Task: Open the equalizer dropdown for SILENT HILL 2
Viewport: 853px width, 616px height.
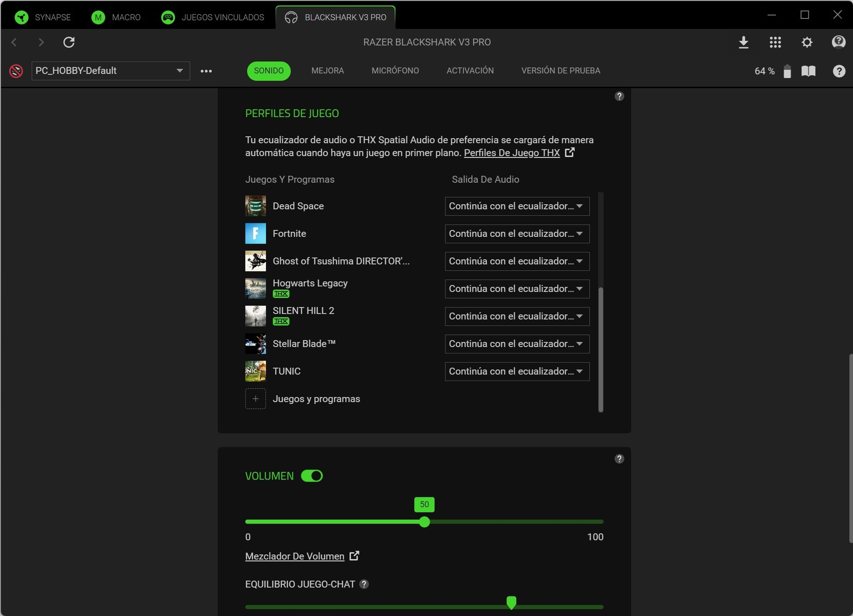Action: point(517,316)
